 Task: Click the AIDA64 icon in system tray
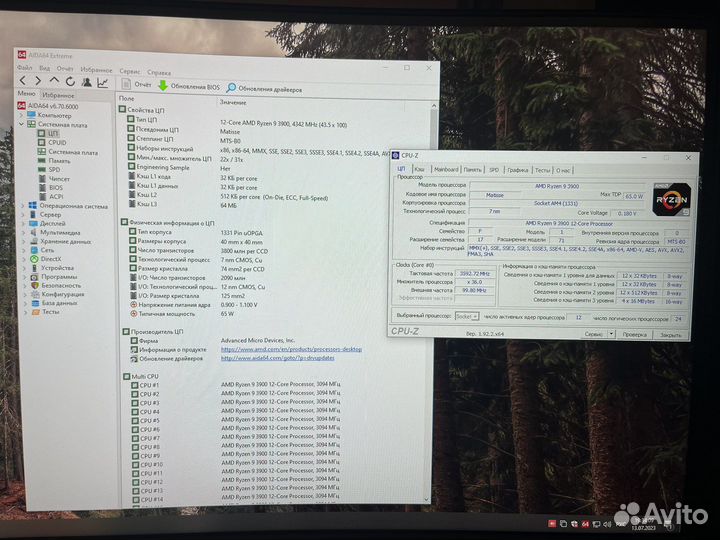[585, 524]
